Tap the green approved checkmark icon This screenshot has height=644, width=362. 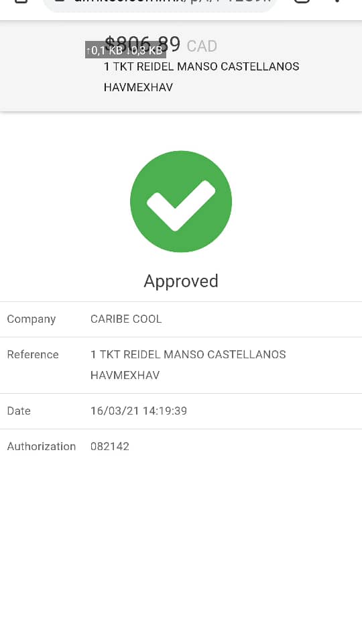pos(181,201)
